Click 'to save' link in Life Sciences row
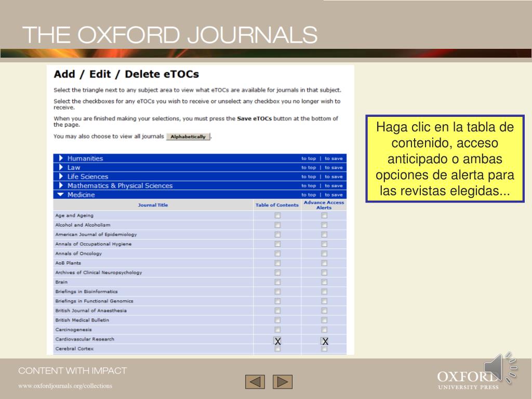Image resolution: width=532 pixels, height=399 pixels. tap(334, 177)
